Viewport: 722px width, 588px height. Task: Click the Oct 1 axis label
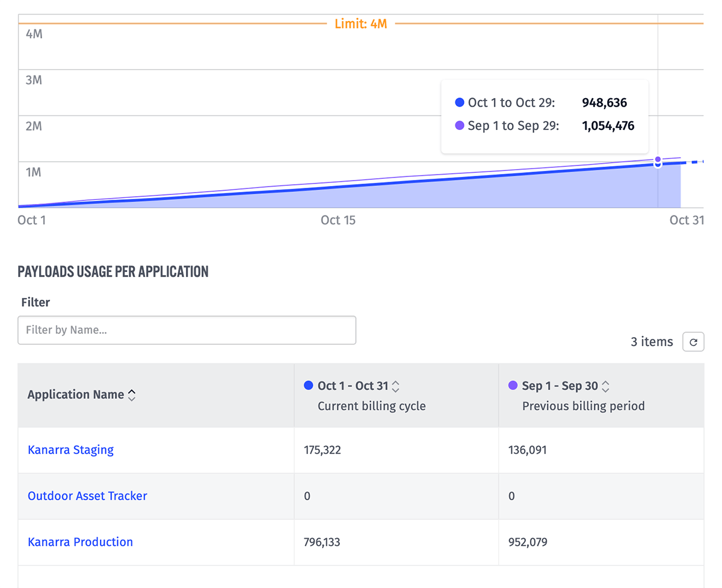pyautogui.click(x=32, y=220)
